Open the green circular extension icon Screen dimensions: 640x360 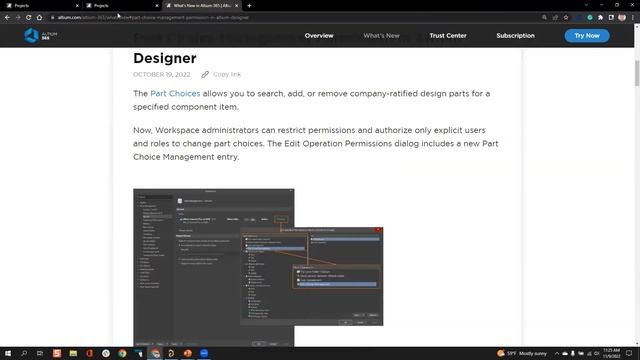pyautogui.click(x=590, y=18)
